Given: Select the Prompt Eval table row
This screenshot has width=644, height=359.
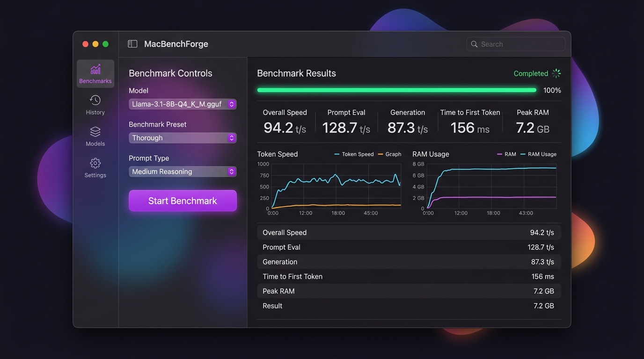Looking at the screenshot, I should (409, 247).
